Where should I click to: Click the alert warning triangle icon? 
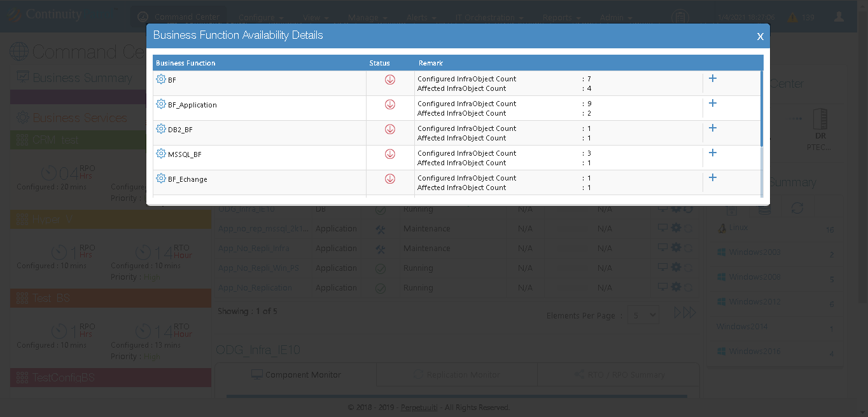point(792,18)
